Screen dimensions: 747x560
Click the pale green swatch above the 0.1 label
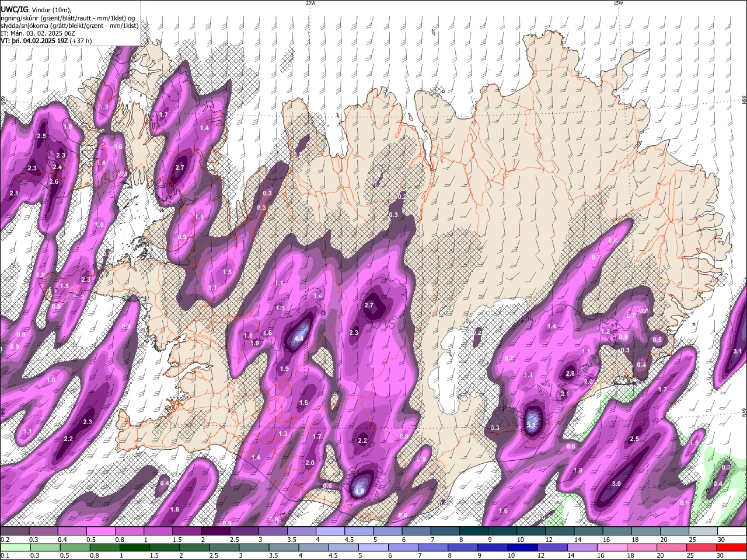coord(15,547)
